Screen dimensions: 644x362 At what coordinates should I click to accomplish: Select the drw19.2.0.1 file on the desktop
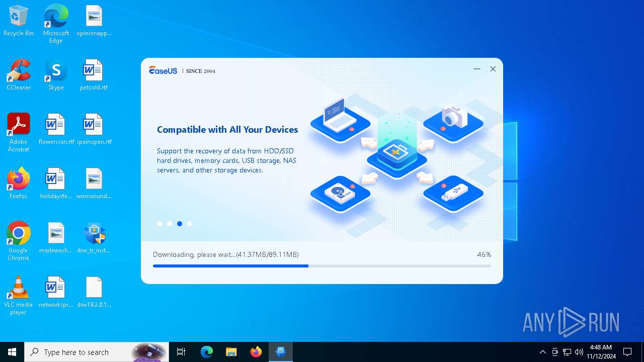pos(94,293)
